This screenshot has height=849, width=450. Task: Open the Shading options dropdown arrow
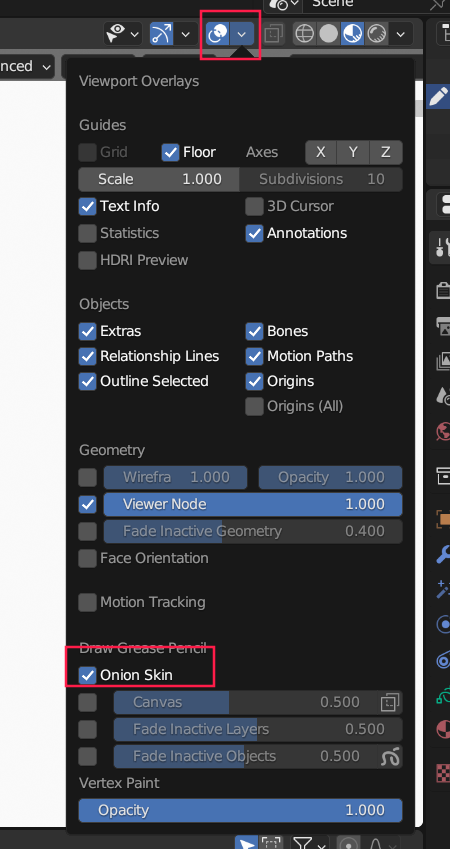click(x=400, y=34)
